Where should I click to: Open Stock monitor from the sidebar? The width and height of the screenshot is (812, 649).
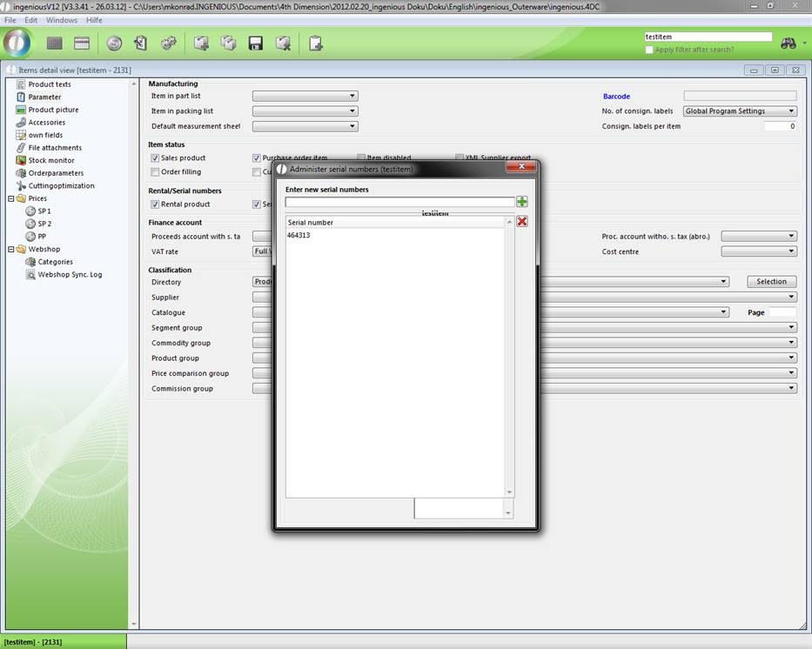click(x=50, y=160)
